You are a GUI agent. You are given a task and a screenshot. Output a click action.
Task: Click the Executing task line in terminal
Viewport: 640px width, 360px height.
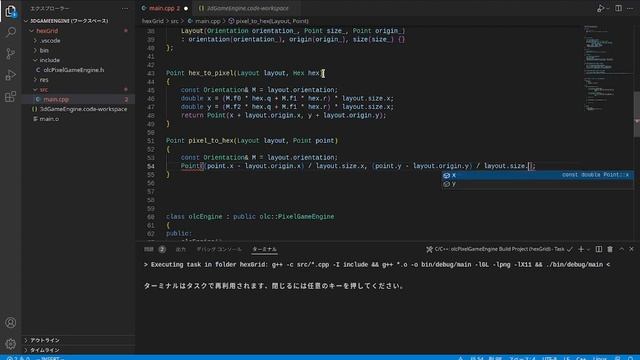(x=377, y=265)
